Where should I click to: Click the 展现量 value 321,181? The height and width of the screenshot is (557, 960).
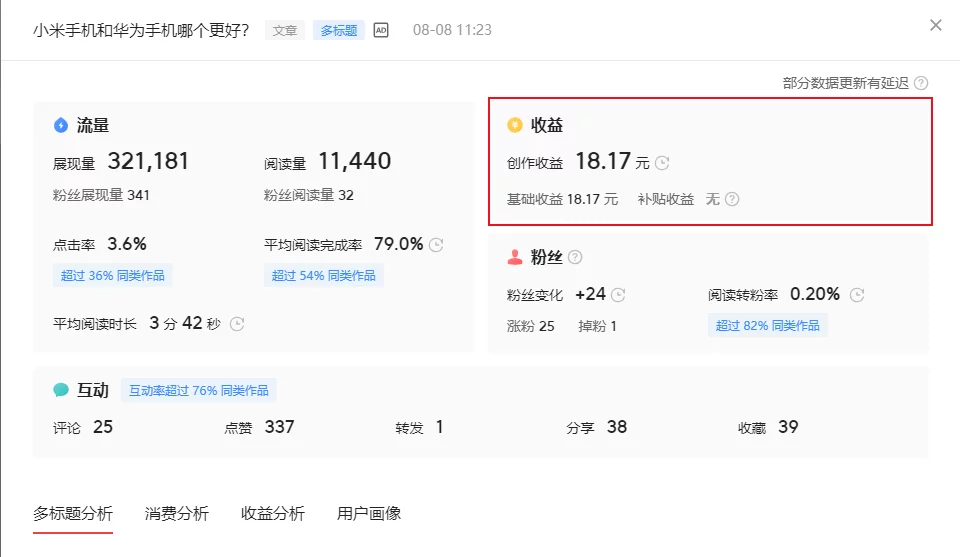pyautogui.click(x=148, y=161)
